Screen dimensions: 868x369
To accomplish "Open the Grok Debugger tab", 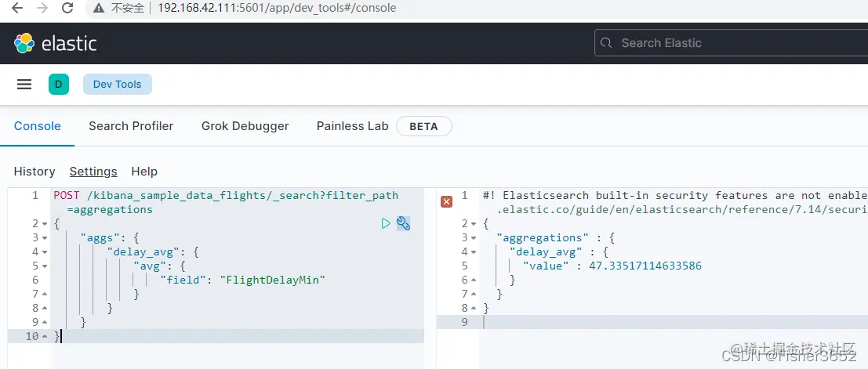I will click(x=245, y=126).
